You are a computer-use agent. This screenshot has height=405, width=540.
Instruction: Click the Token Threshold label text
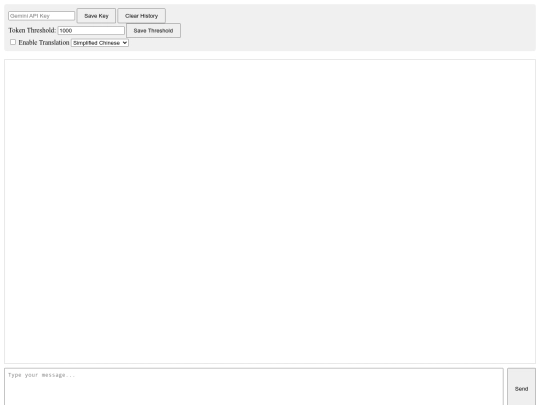coord(32,30)
